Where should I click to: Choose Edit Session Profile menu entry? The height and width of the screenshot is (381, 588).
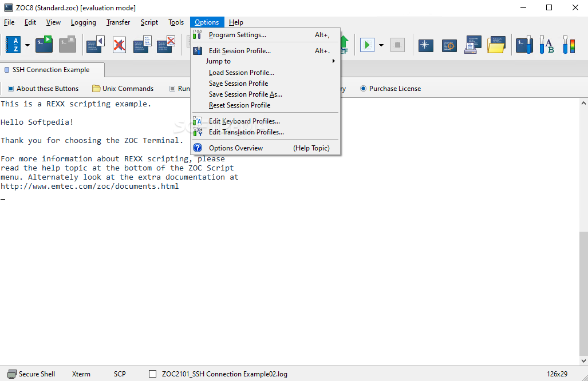266,50
